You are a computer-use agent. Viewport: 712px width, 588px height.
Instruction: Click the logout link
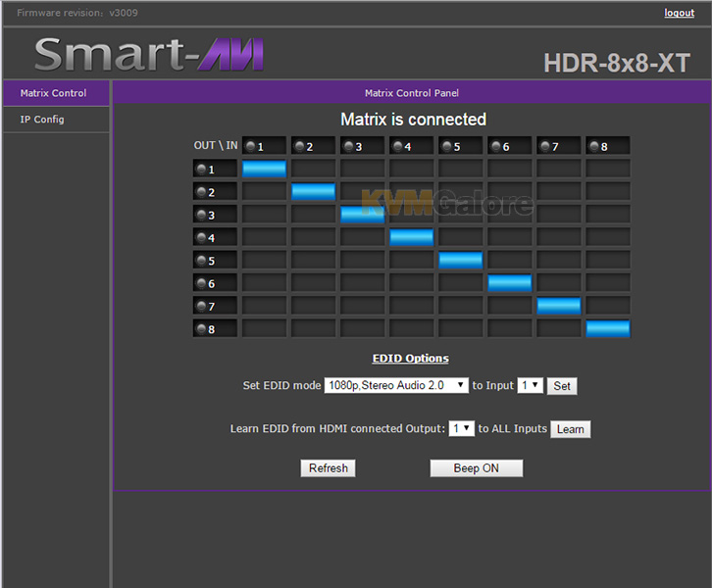tap(679, 13)
